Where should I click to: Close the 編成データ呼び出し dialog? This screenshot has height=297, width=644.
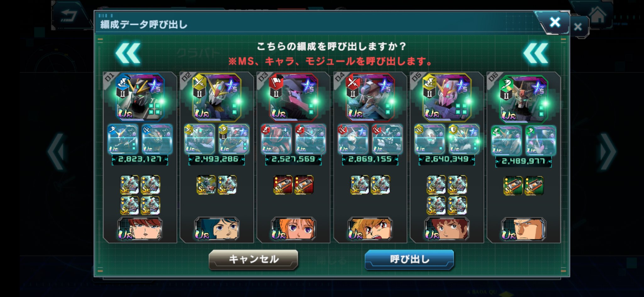(x=555, y=22)
